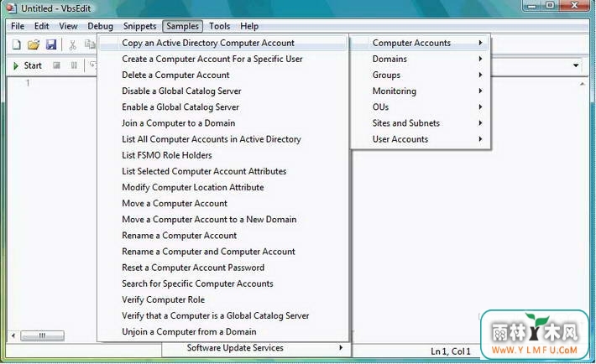Select Rename a Computer and Computer Account
Screen dimensions: 596x364
point(223,252)
